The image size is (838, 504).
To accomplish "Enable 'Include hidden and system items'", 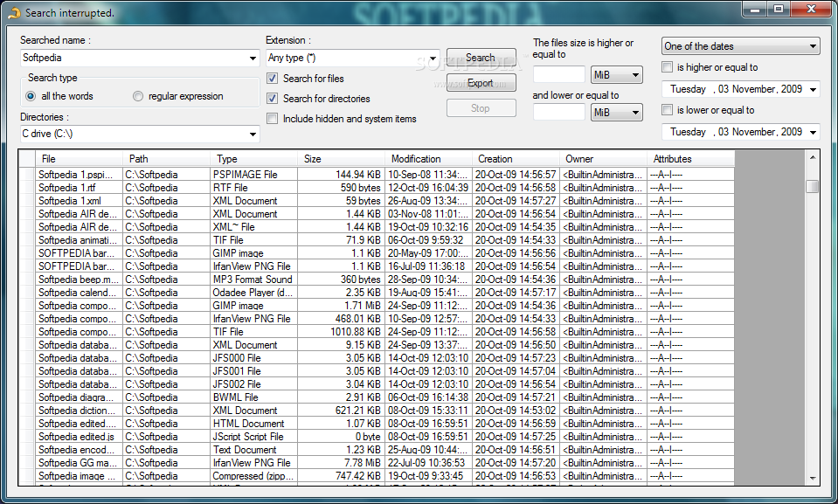I will point(273,119).
